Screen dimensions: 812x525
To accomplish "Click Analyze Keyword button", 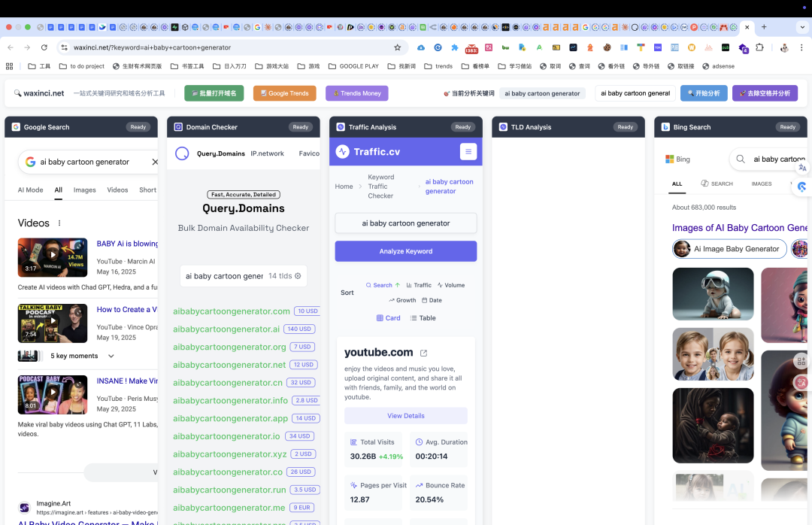I will click(405, 251).
